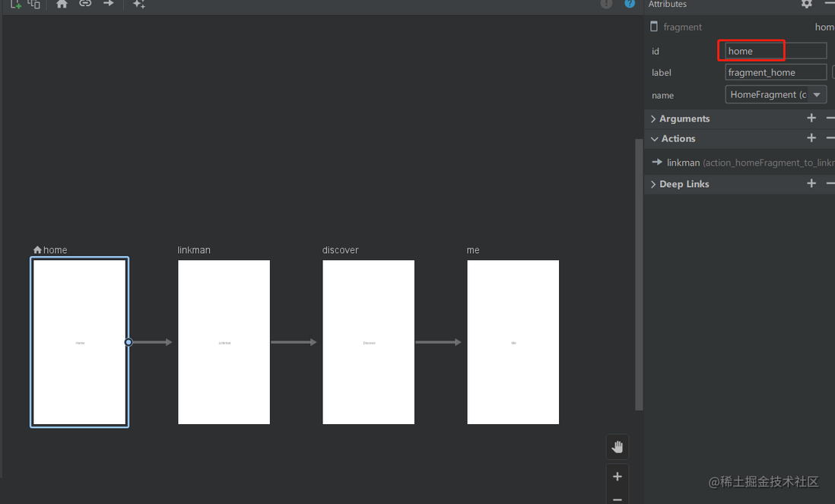Expand the Arguments section
This screenshot has width=835, height=504.
(x=653, y=119)
